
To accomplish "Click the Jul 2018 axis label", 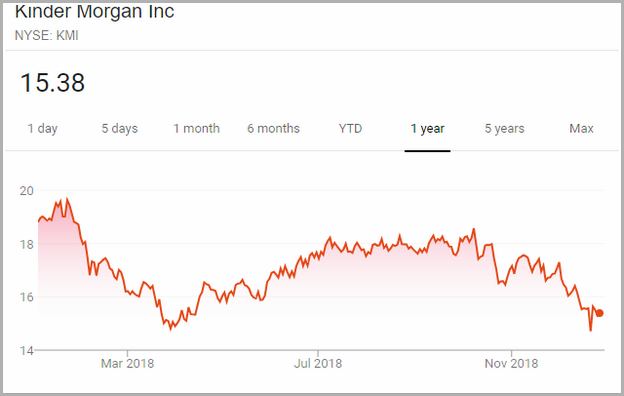I will [x=318, y=363].
